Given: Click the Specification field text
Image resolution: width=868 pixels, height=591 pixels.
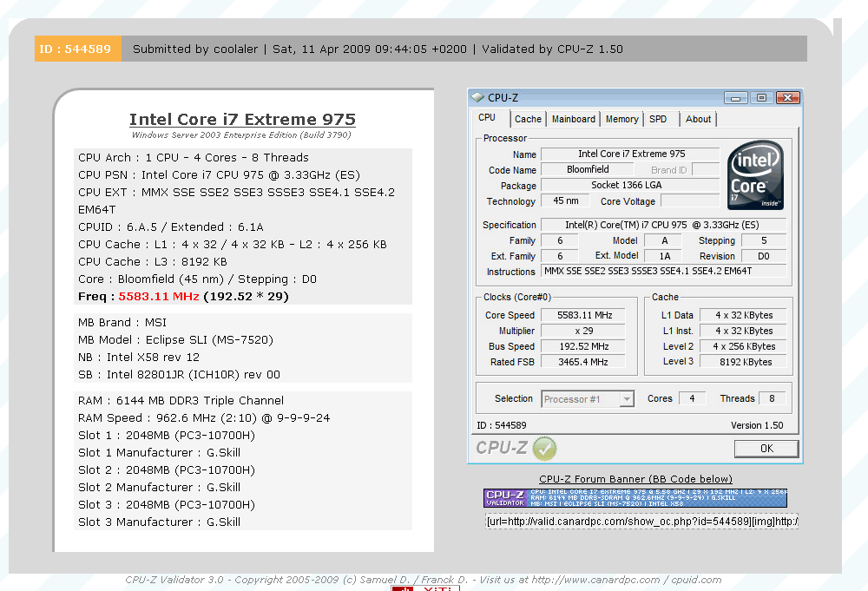Looking at the screenshot, I should coord(664,226).
